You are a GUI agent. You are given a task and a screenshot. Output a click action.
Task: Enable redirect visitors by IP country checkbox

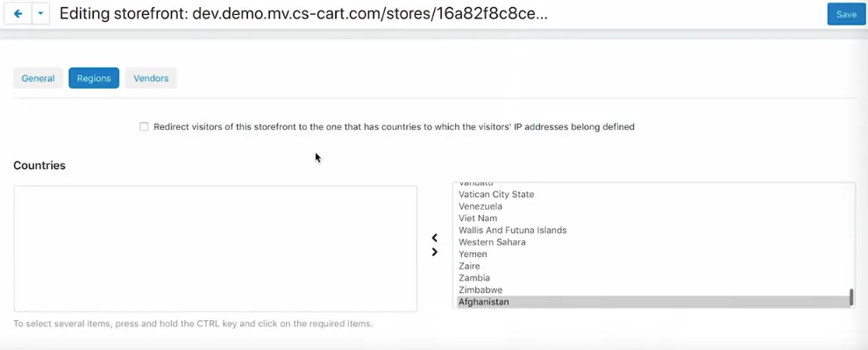coord(144,127)
